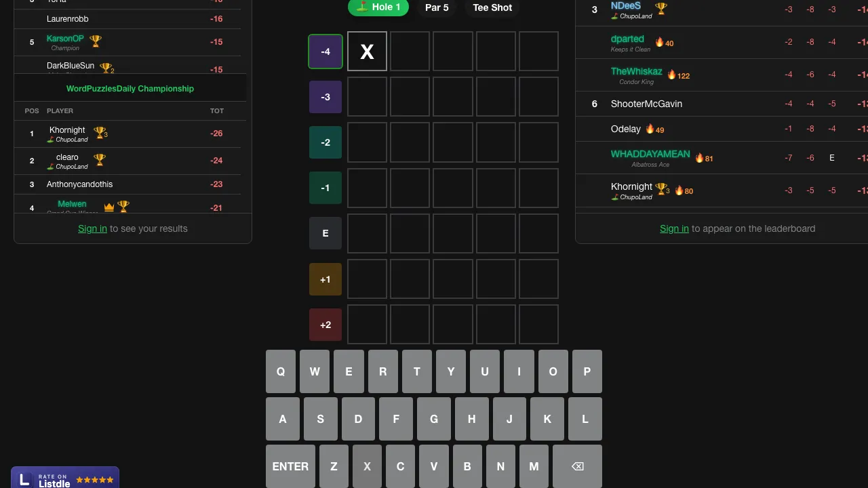
Task: Click the TOT column header
Action: (217, 110)
